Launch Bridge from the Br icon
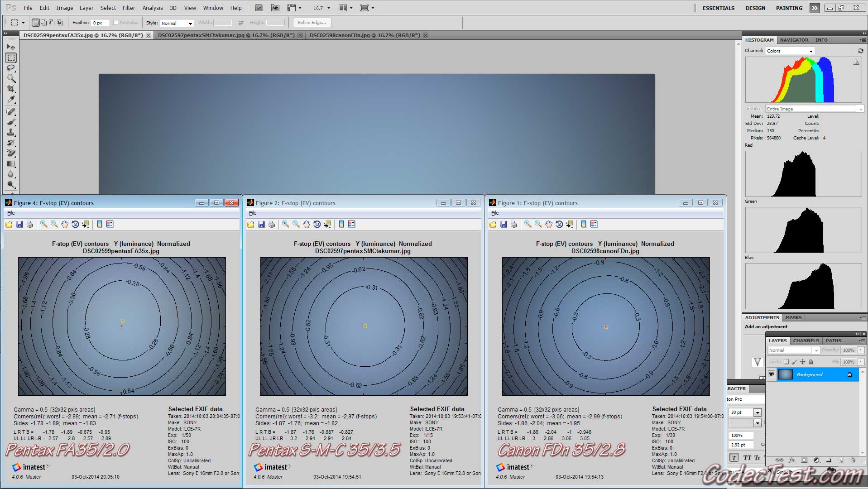The image size is (868, 489). click(259, 8)
